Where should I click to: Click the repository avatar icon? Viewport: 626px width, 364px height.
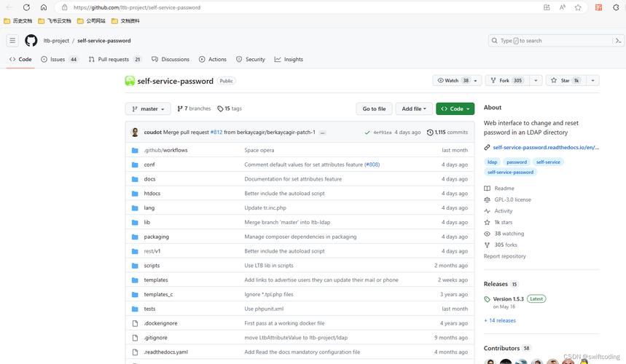point(130,81)
